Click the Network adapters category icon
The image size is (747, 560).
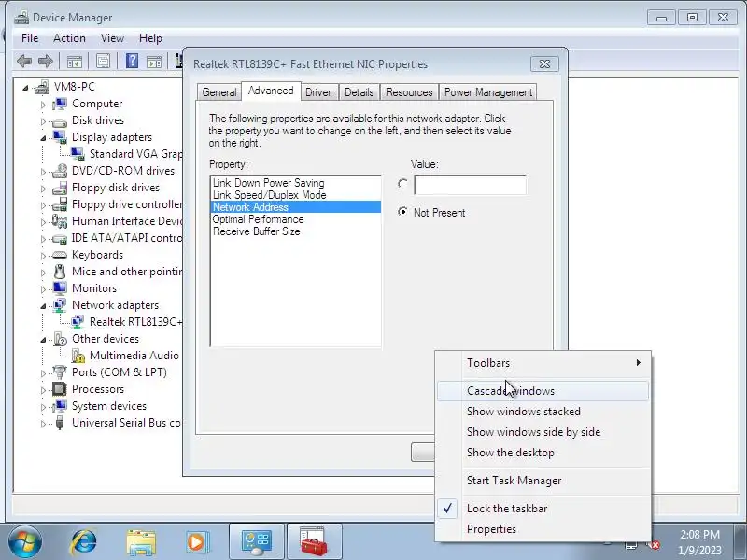(x=60, y=305)
